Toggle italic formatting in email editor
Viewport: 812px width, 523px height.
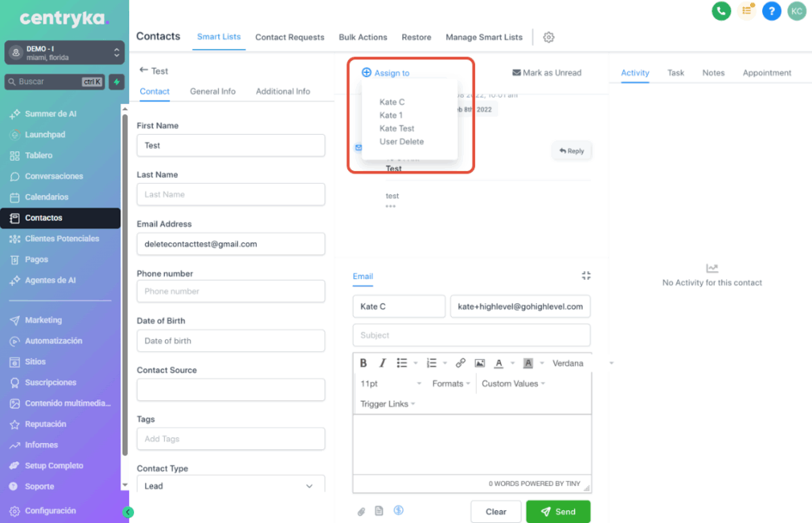pyautogui.click(x=382, y=363)
